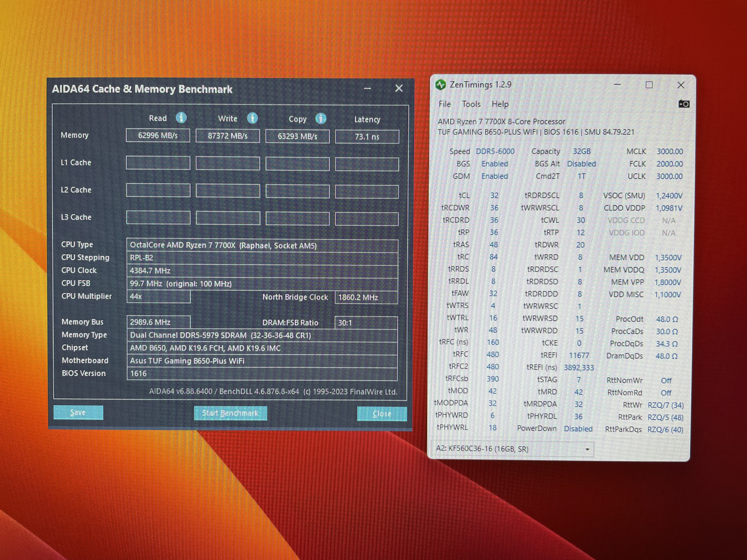Close the ZenTimings window

coord(681,85)
